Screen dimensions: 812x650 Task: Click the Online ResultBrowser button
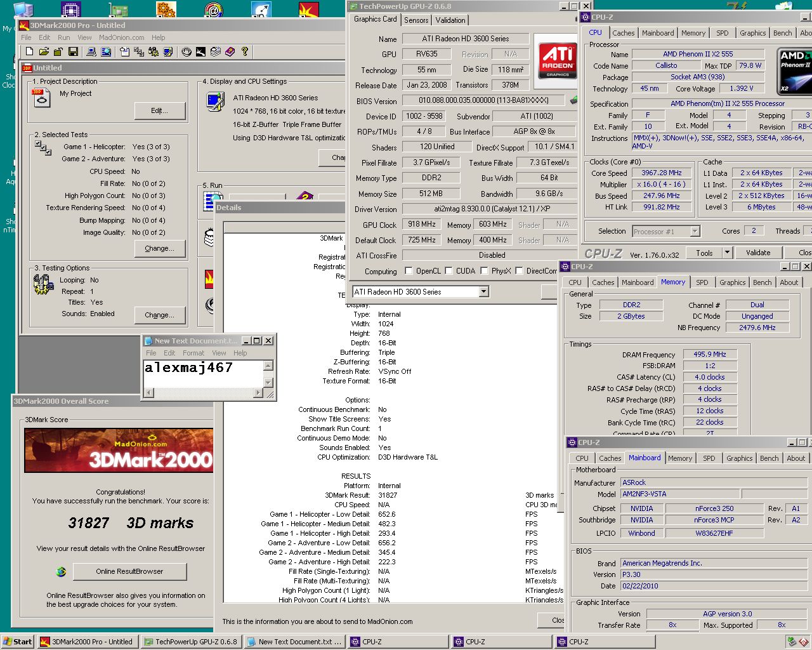coord(129,571)
